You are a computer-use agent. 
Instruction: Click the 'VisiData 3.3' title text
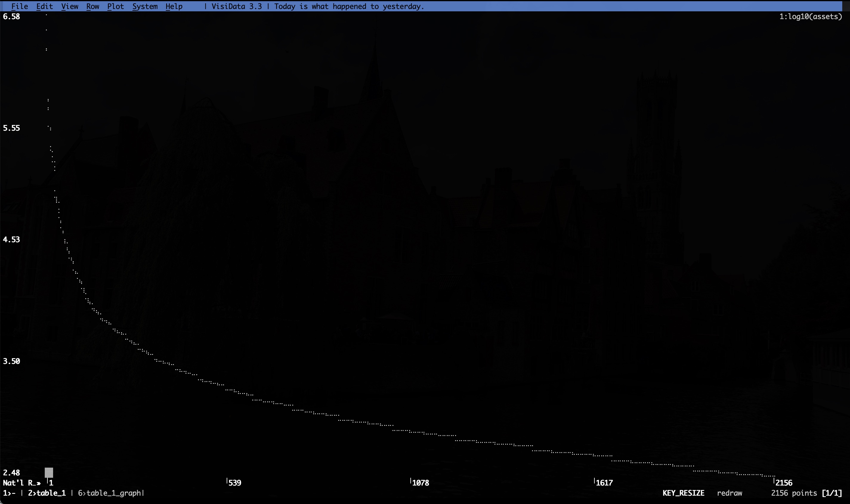click(237, 6)
